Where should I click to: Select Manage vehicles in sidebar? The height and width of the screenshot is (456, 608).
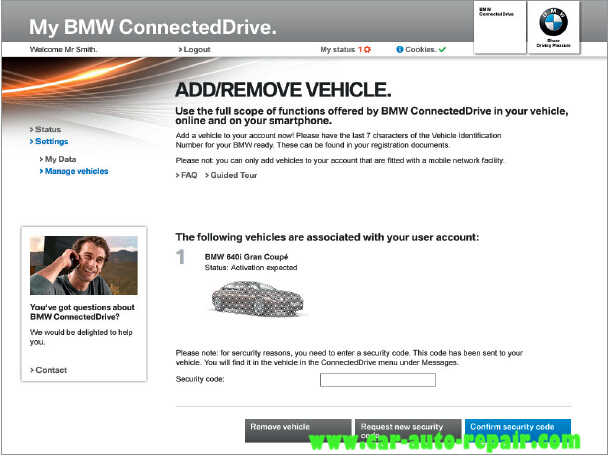click(x=74, y=171)
